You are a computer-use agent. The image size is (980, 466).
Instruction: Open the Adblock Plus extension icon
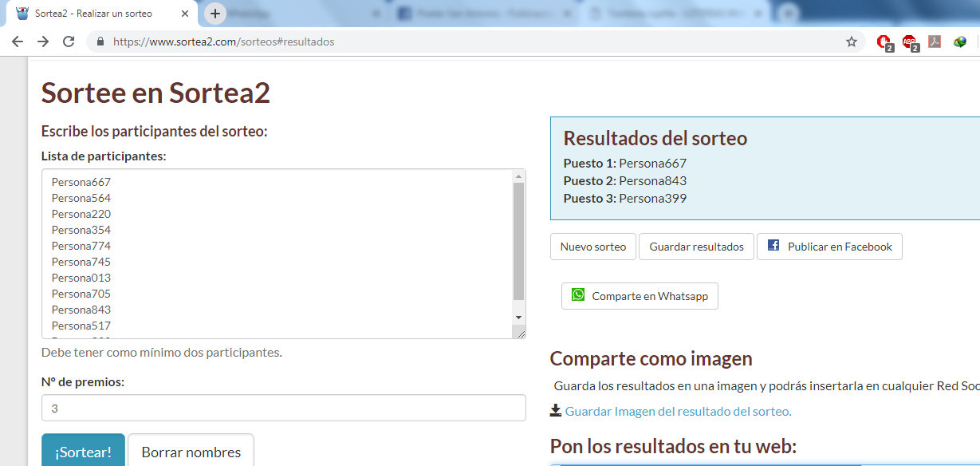point(910,42)
